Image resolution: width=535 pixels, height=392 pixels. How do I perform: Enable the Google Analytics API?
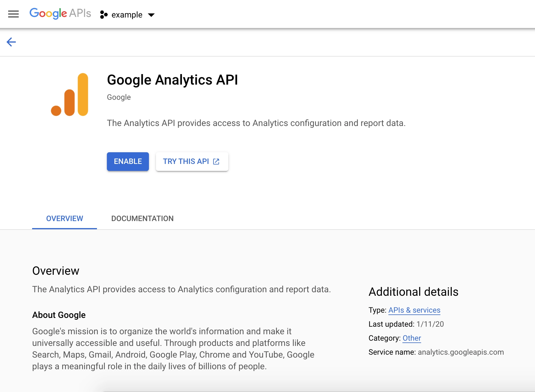tap(128, 162)
